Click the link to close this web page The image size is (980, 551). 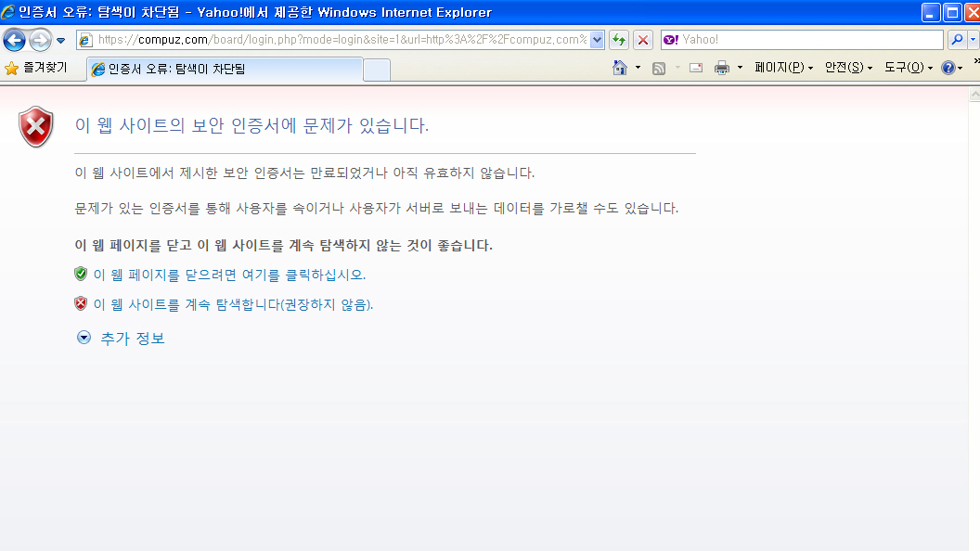229,275
